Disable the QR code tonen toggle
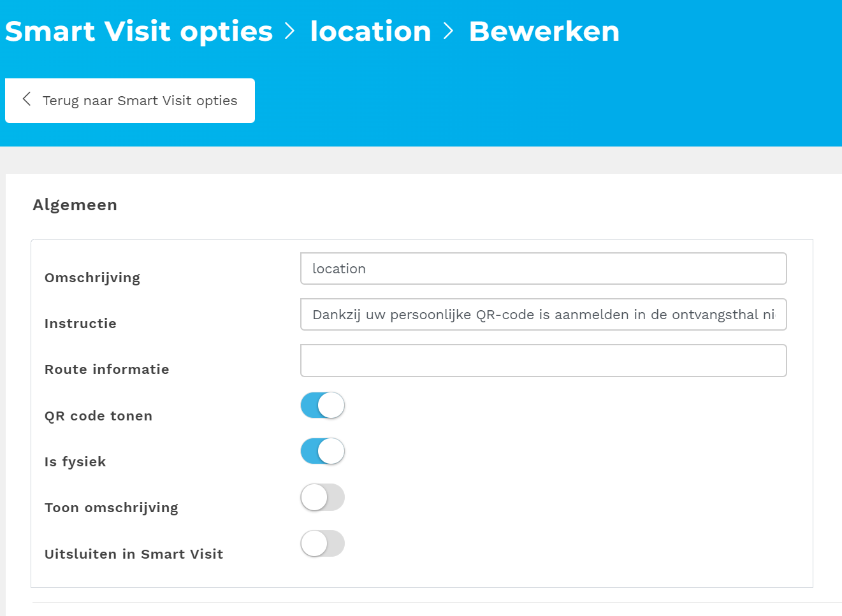 click(323, 405)
